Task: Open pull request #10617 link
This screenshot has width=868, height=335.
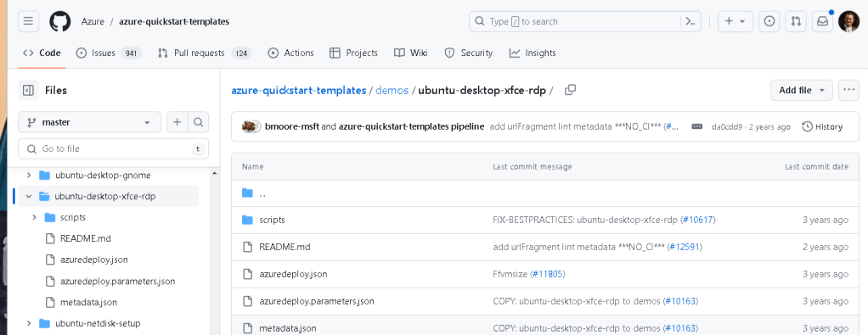Action: point(697,220)
